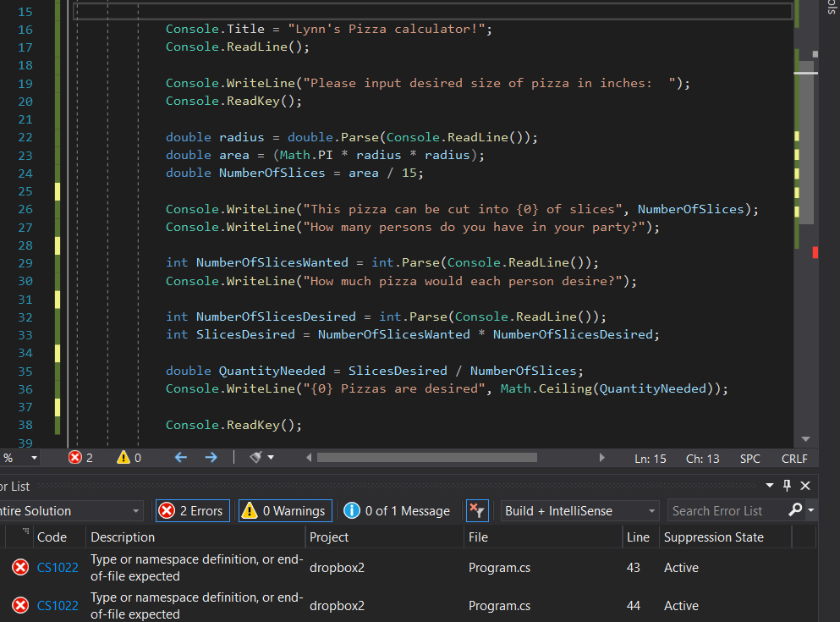
Task: Open the zoom percentage dropdown at bottom left
Action: pyautogui.click(x=20, y=458)
